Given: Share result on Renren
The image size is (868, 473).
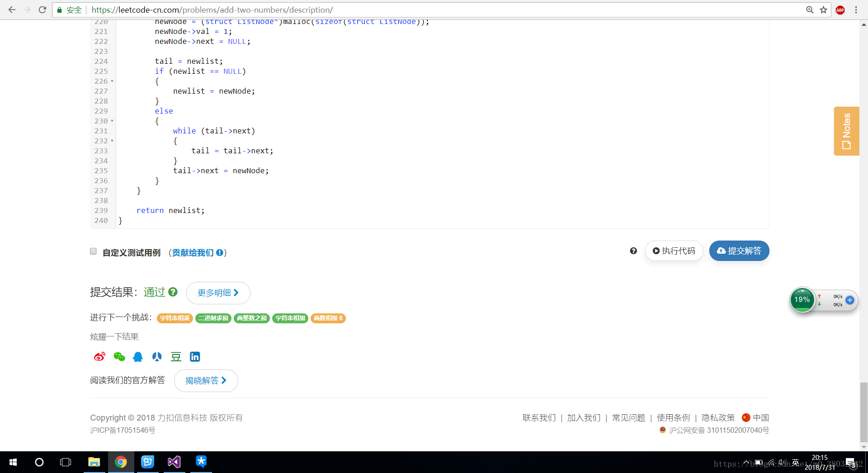Looking at the screenshot, I should click(157, 357).
